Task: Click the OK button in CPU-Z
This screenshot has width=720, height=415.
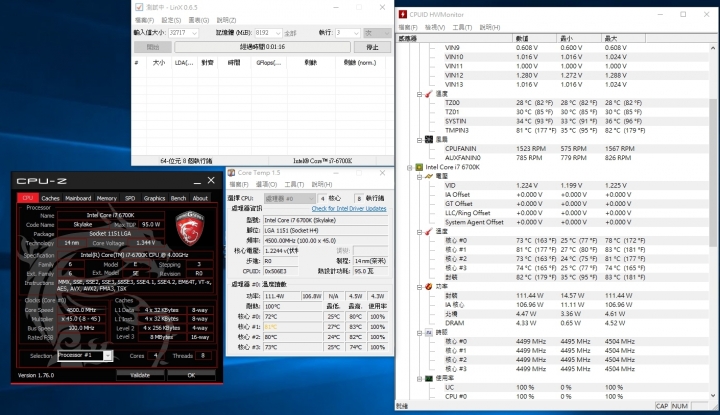Action: pos(191,375)
